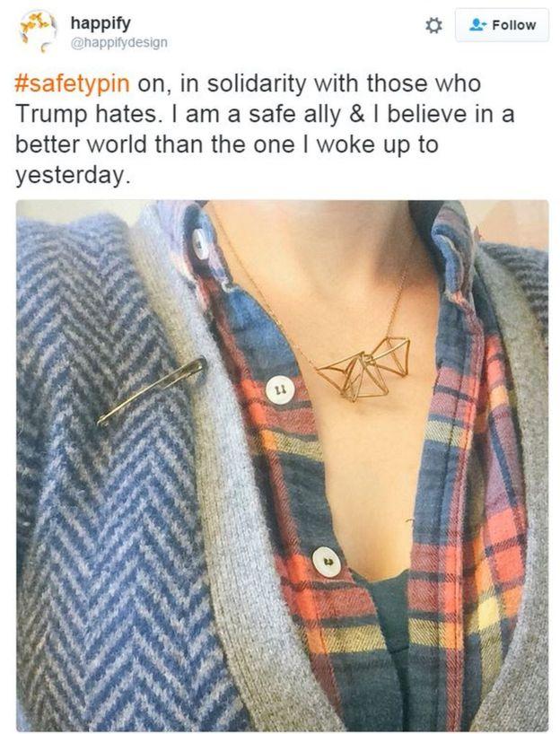Click the 'Trump hates' phrase in tweet text
560x734 pixels.
coord(87,115)
